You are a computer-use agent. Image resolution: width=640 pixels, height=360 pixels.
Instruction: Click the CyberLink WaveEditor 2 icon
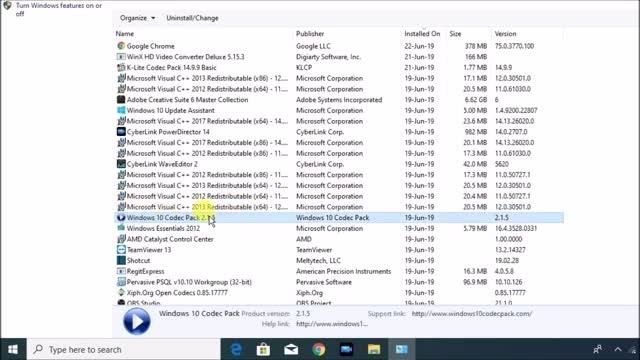[121, 164]
